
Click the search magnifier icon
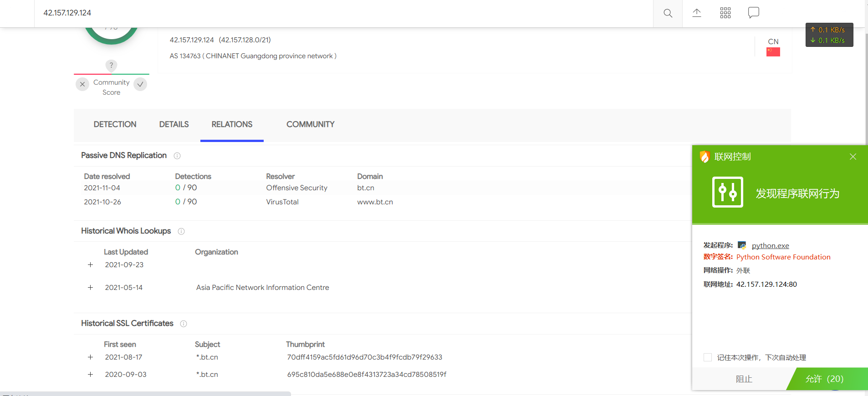pos(668,13)
